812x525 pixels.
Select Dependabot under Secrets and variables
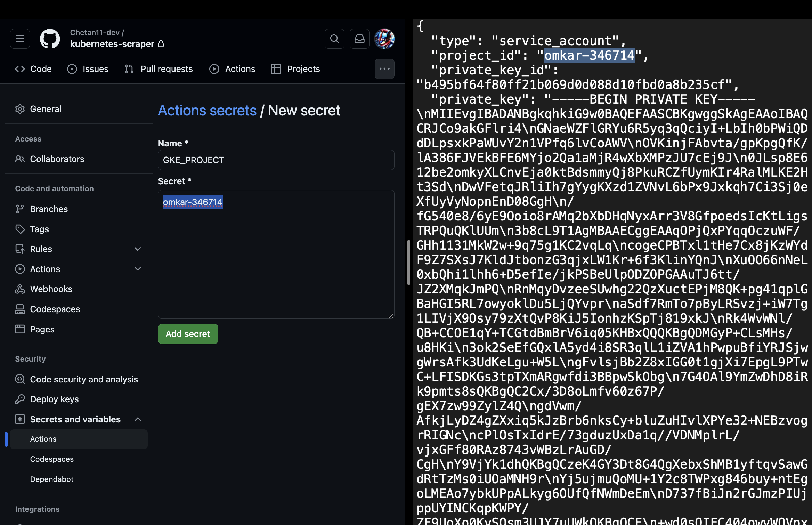tap(51, 479)
